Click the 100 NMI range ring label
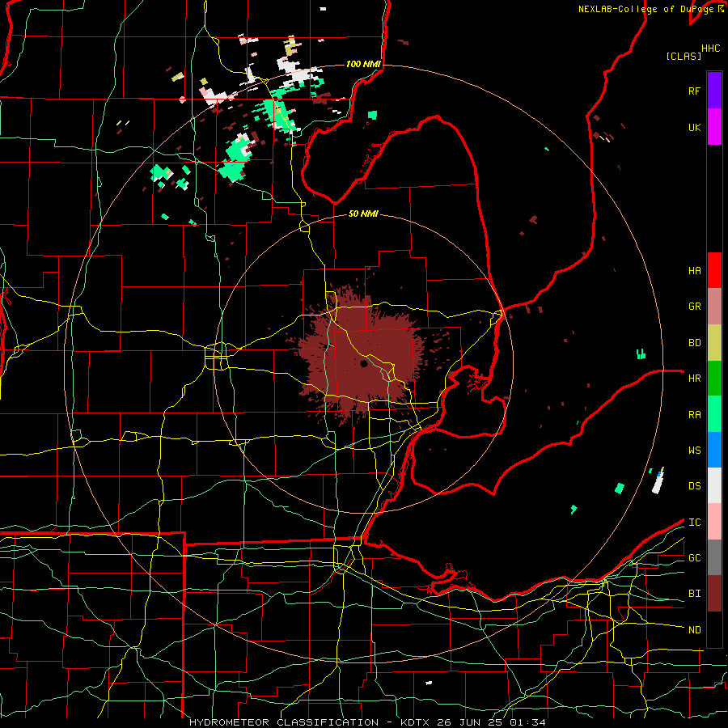This screenshot has height=728, width=728. 363,64
